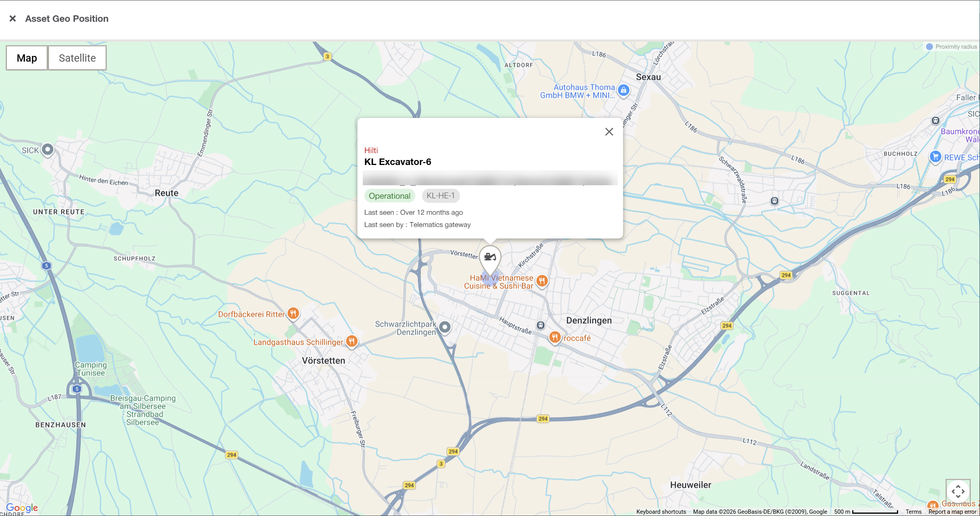Image resolution: width=980 pixels, height=516 pixels.
Task: Click the REWE shopping cart marker
Action: point(935,157)
